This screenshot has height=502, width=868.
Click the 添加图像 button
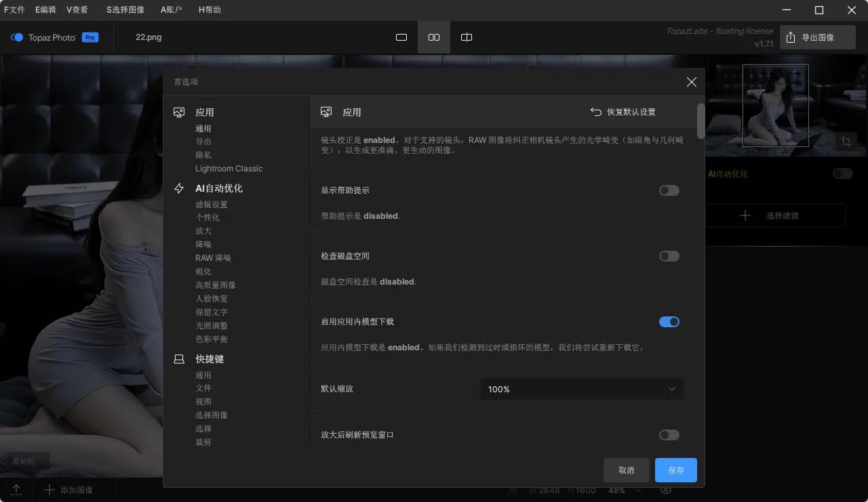(68, 490)
